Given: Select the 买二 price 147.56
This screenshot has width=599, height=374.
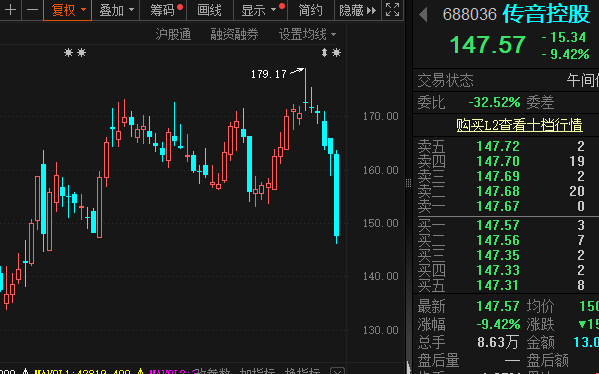Looking at the screenshot, I should click(x=498, y=240).
